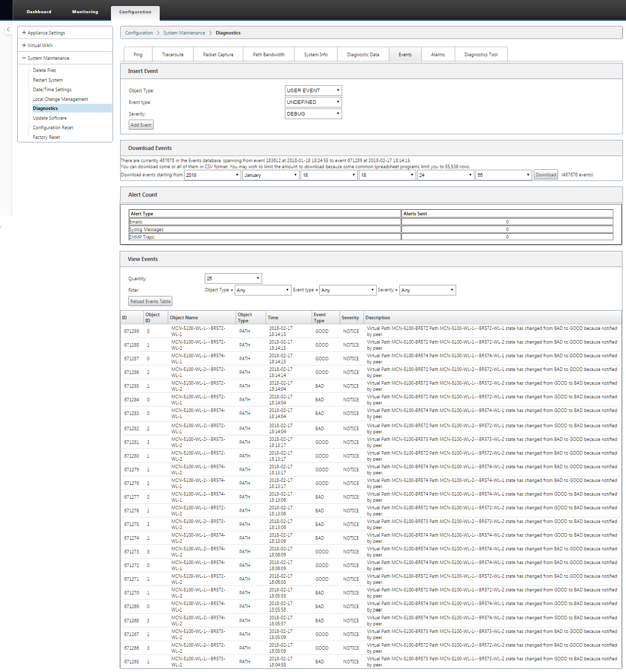Viewport: 626px width, 672px height.
Task: Open the year 2018 dropdown
Action: tap(212, 175)
